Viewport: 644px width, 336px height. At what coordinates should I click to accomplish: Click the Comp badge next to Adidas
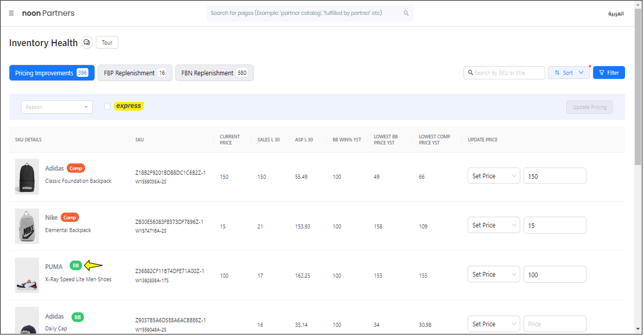pos(76,168)
